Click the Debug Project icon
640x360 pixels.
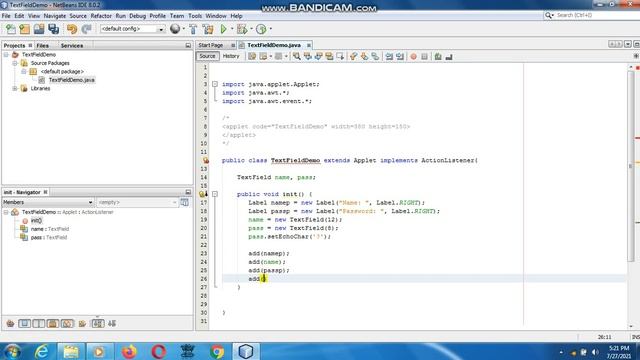click(x=242, y=29)
